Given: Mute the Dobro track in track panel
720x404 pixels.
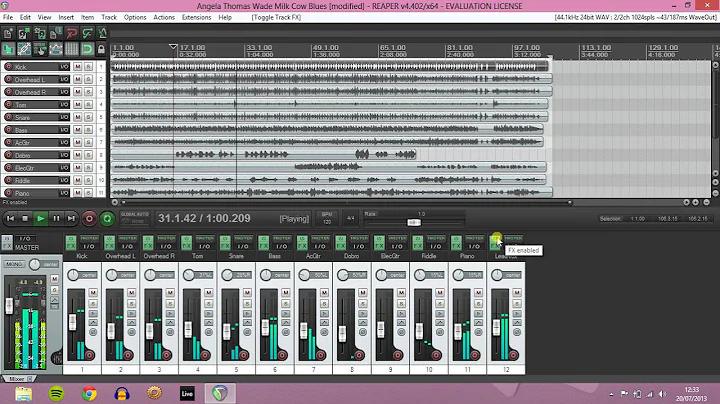Looking at the screenshot, I should 78,155.
